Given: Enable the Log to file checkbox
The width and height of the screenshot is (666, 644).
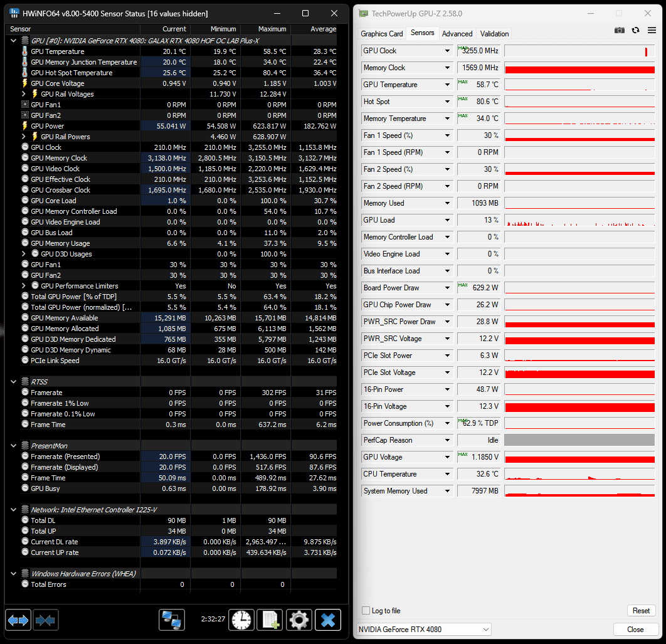Looking at the screenshot, I should (366, 610).
